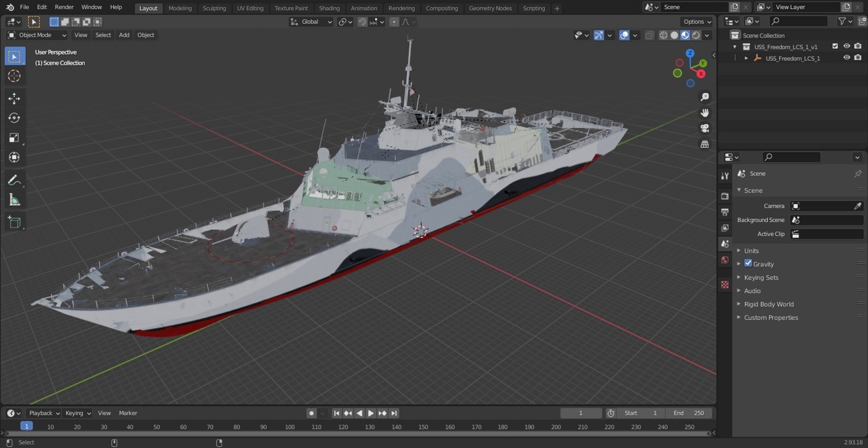The width and height of the screenshot is (868, 448).
Task: Play the animation
Action: coord(371,413)
